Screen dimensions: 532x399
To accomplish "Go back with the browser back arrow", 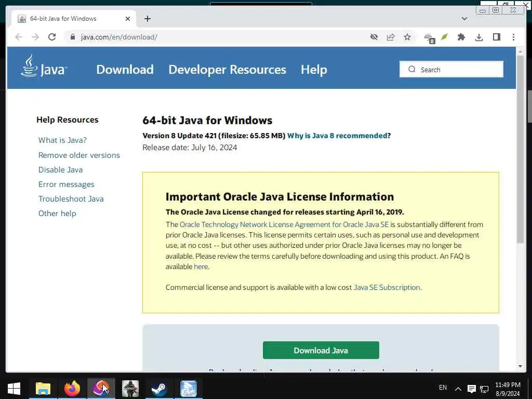I will [19, 37].
